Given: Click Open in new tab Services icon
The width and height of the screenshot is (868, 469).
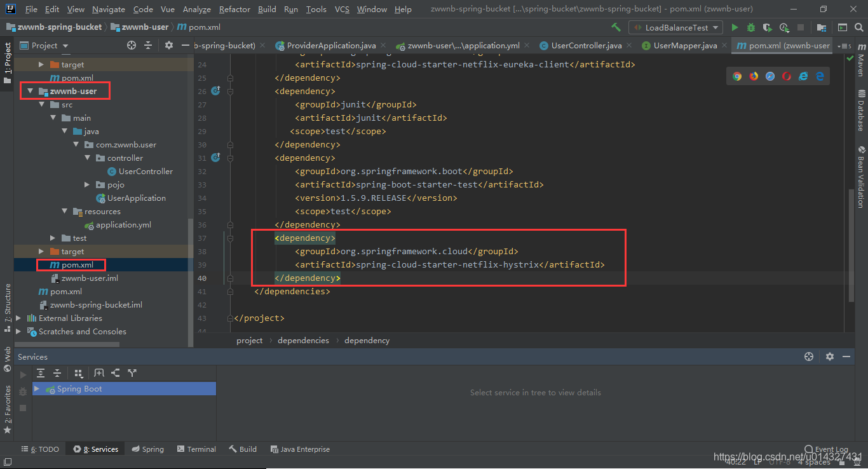Looking at the screenshot, I should (x=99, y=373).
